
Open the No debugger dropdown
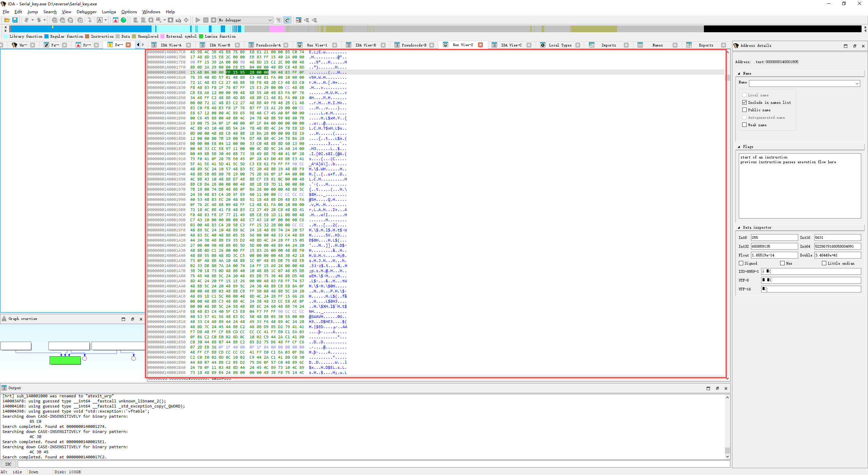click(x=270, y=20)
